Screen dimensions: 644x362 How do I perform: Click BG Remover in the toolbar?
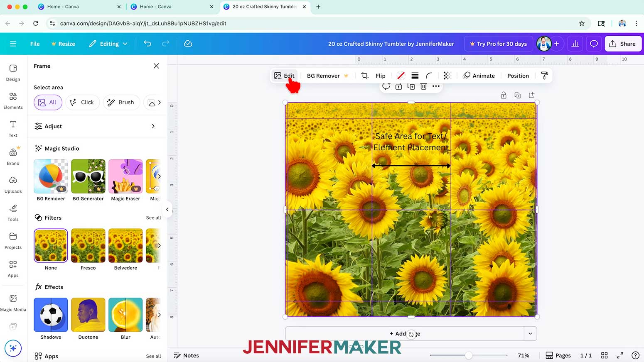pyautogui.click(x=328, y=76)
